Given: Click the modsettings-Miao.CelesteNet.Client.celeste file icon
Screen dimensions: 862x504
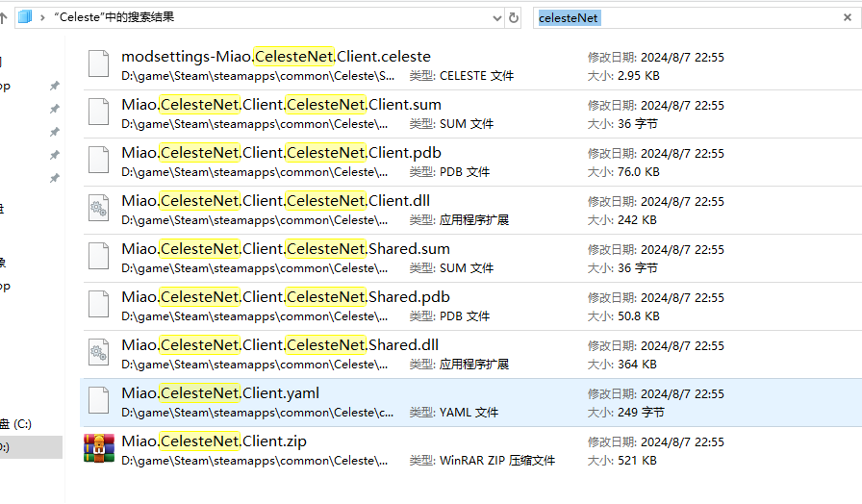Looking at the screenshot, I should [x=98, y=65].
